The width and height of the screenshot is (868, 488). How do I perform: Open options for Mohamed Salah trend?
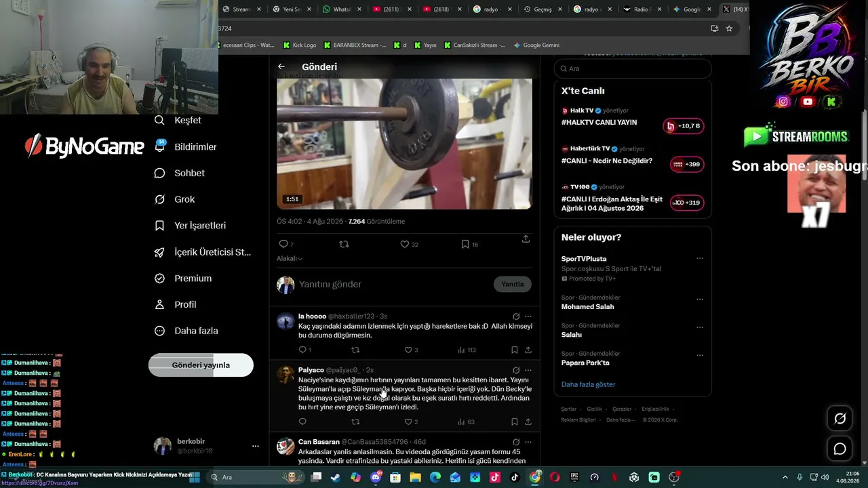click(x=700, y=299)
